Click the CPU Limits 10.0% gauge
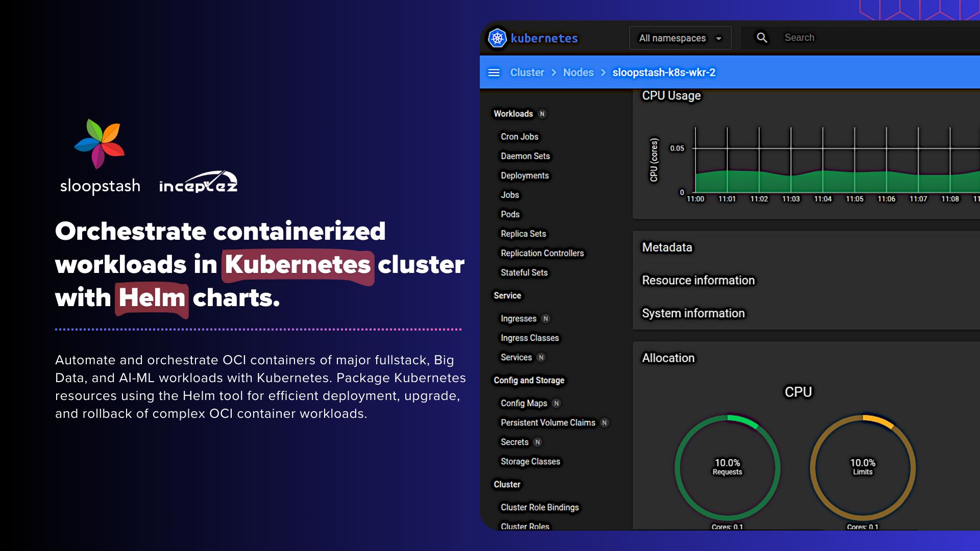980x551 pixels. 863,467
